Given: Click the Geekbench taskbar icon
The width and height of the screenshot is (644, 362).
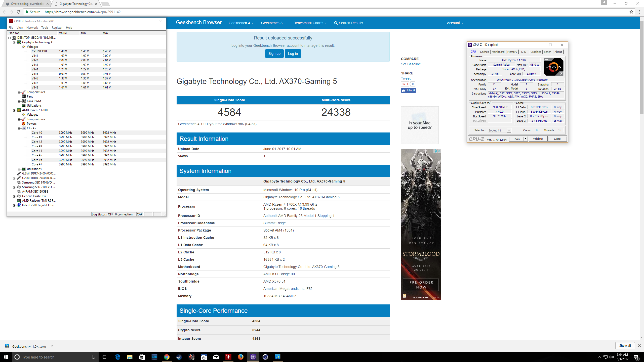Looking at the screenshot, I should (x=277, y=357).
